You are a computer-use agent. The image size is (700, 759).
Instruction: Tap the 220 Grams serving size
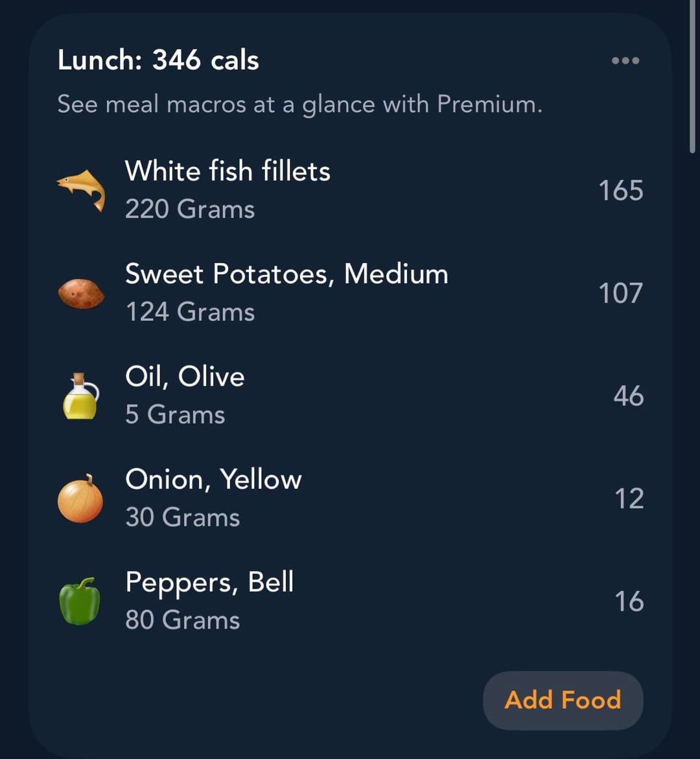click(x=190, y=209)
